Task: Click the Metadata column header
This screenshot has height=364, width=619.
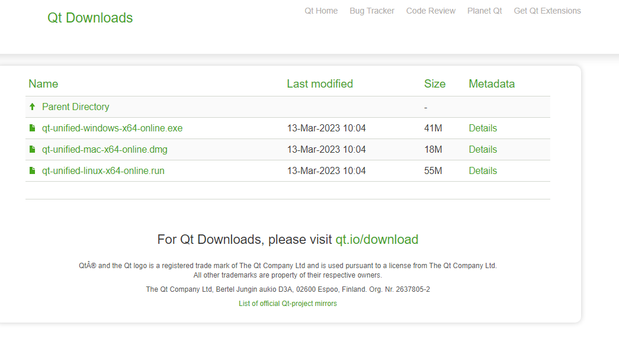Action: tap(492, 83)
